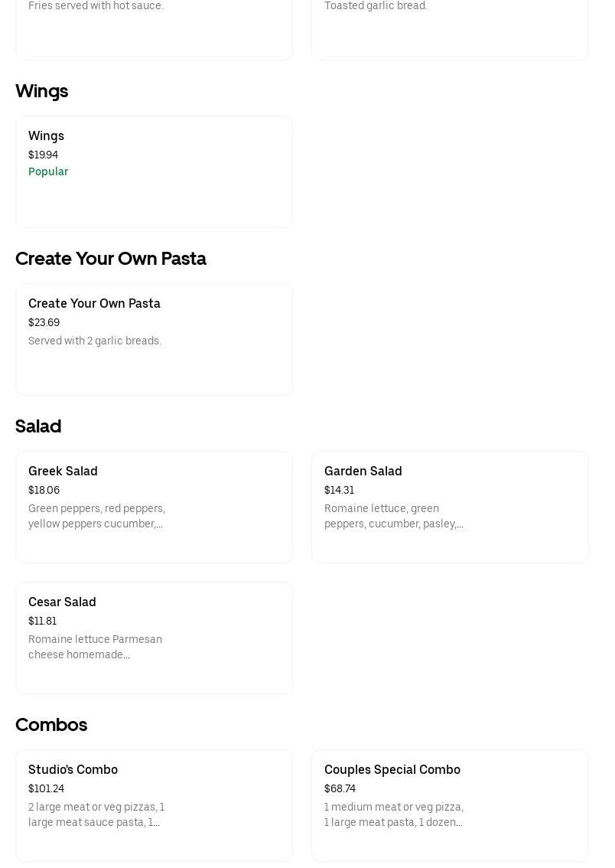
Task: Click the $18.06 Greek Salad price
Action: pos(44,491)
